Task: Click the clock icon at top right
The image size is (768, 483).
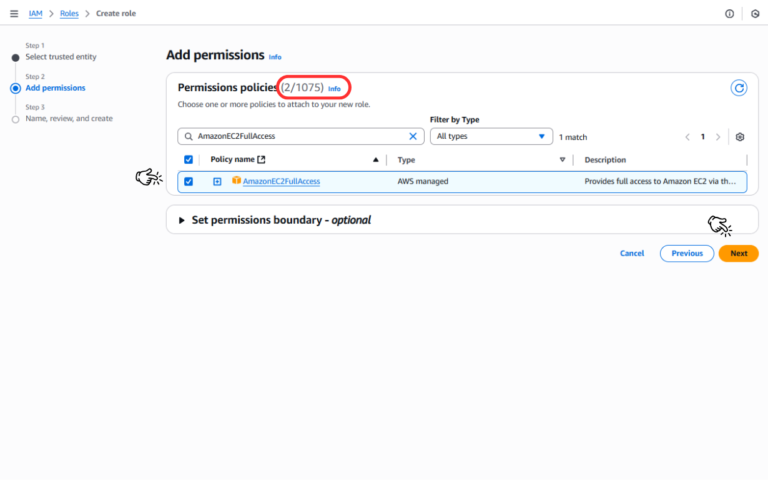Action: click(x=754, y=13)
